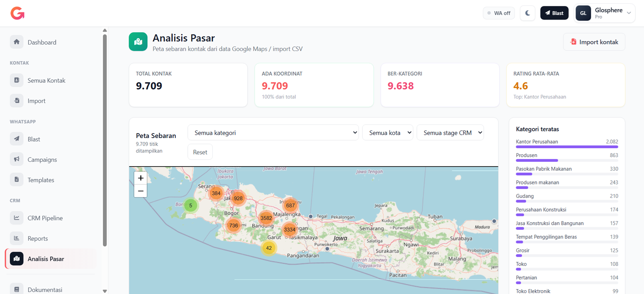Click the Grosir category row
Screen dimensions: 644x294
click(x=567, y=252)
